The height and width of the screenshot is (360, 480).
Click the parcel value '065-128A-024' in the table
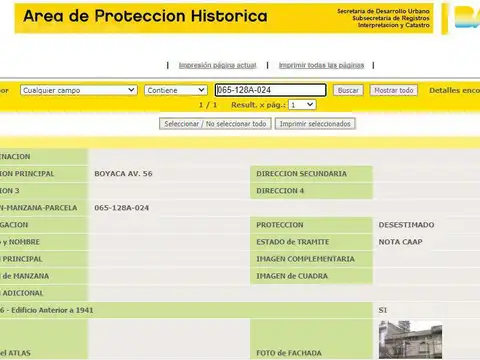[x=122, y=208]
